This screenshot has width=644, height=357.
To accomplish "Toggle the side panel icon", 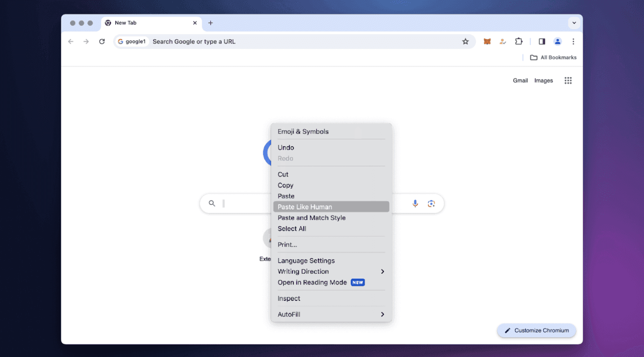I will pos(542,42).
